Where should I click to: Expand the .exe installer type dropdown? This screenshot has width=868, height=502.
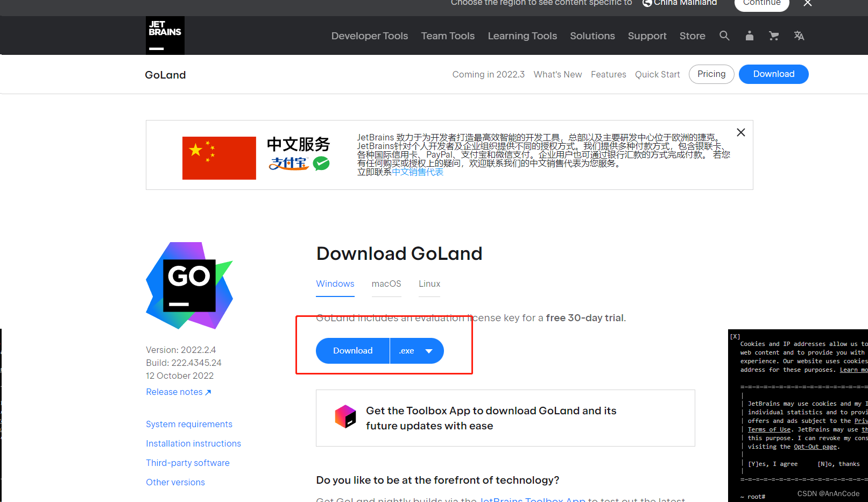click(417, 351)
